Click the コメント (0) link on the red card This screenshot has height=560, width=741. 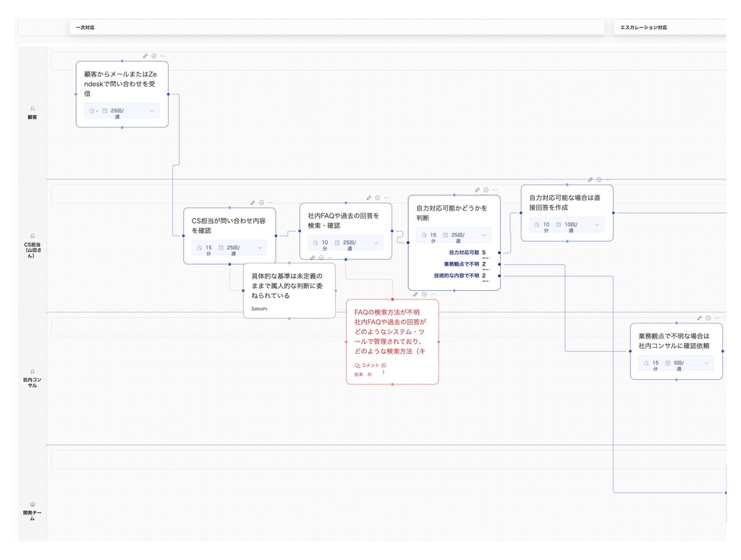(374, 366)
